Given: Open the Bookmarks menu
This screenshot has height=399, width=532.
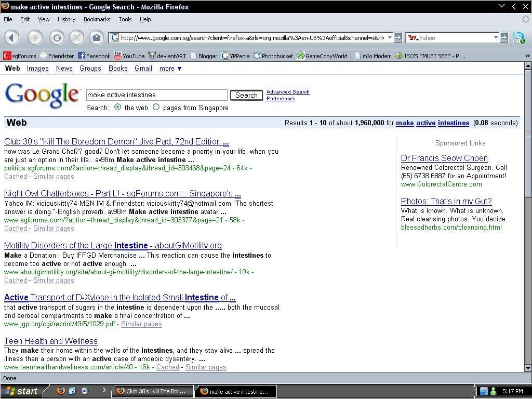Looking at the screenshot, I should pyautogui.click(x=97, y=19).
